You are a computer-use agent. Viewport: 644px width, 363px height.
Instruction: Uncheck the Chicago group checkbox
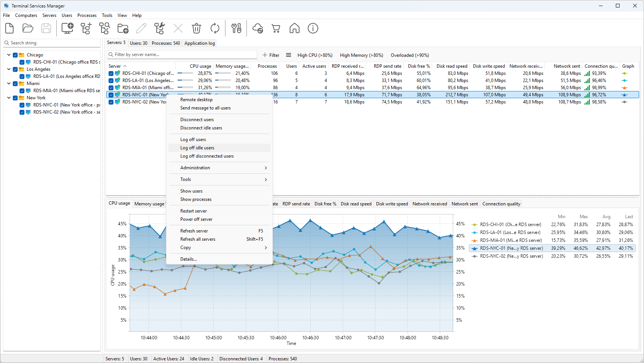(15, 55)
